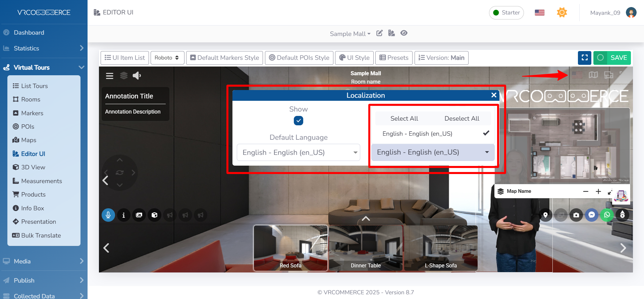Open Bulk Translate in sidebar
Viewport: 644px width, 299px height.
41,236
